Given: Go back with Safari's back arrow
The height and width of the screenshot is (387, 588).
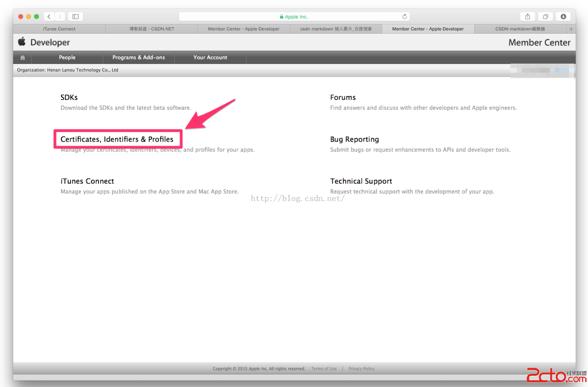Looking at the screenshot, I should click(49, 17).
